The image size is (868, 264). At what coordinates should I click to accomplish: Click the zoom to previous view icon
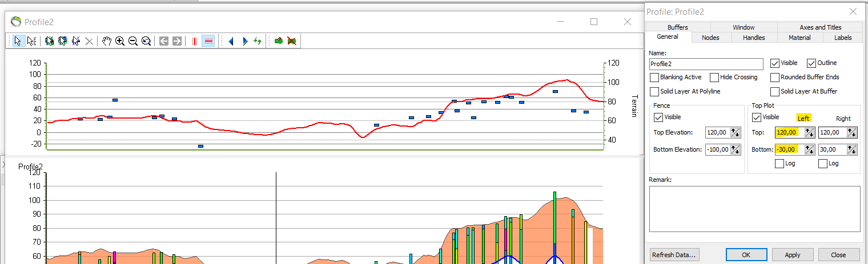pyautogui.click(x=146, y=41)
